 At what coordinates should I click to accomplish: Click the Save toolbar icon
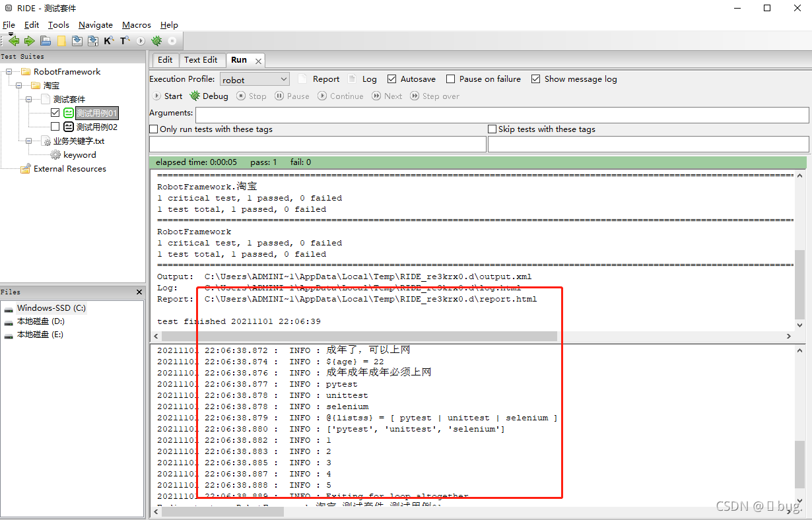(77, 41)
